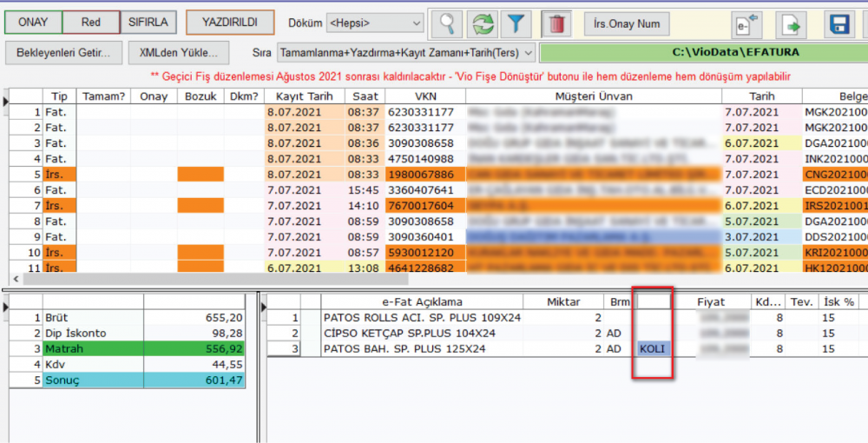This screenshot has height=443, width=868.
Task: Select the KOLI cell in row 3
Action: click(x=652, y=348)
